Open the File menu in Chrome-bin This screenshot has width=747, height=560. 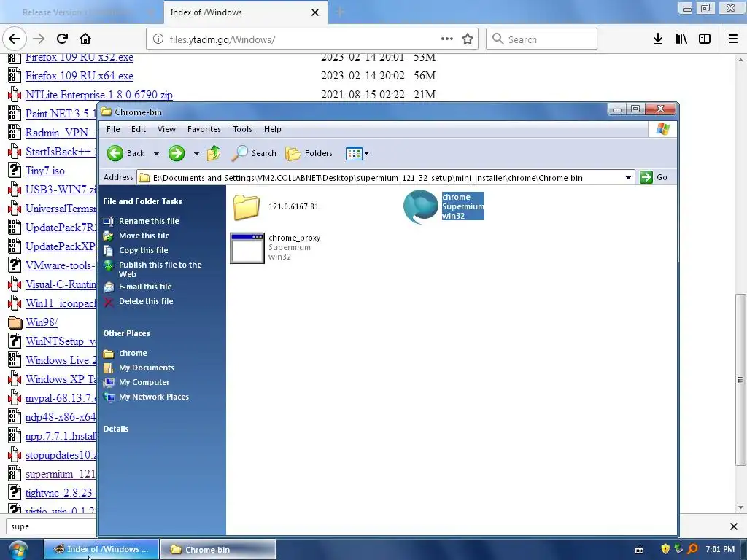(113, 129)
